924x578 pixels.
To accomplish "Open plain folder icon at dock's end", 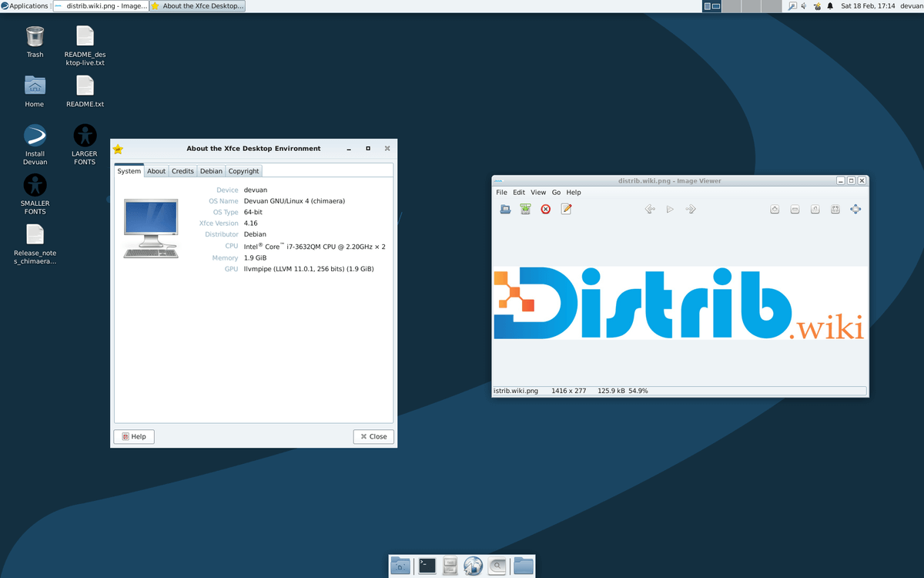I will pos(524,566).
